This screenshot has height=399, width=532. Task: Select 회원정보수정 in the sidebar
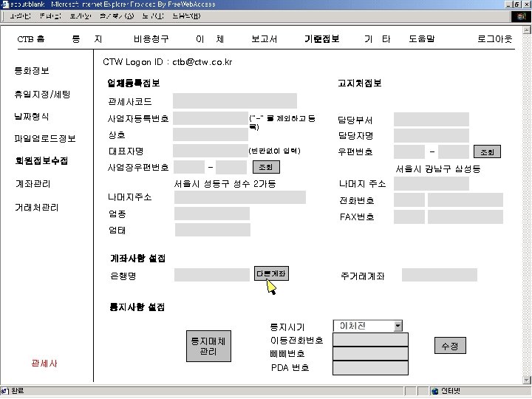(41, 160)
